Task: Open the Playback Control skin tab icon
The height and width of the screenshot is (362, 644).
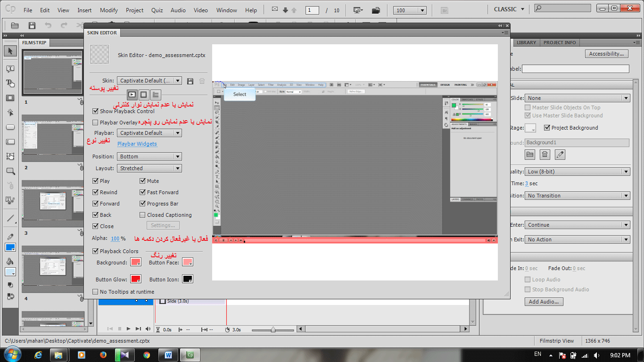Action: pos(132,95)
